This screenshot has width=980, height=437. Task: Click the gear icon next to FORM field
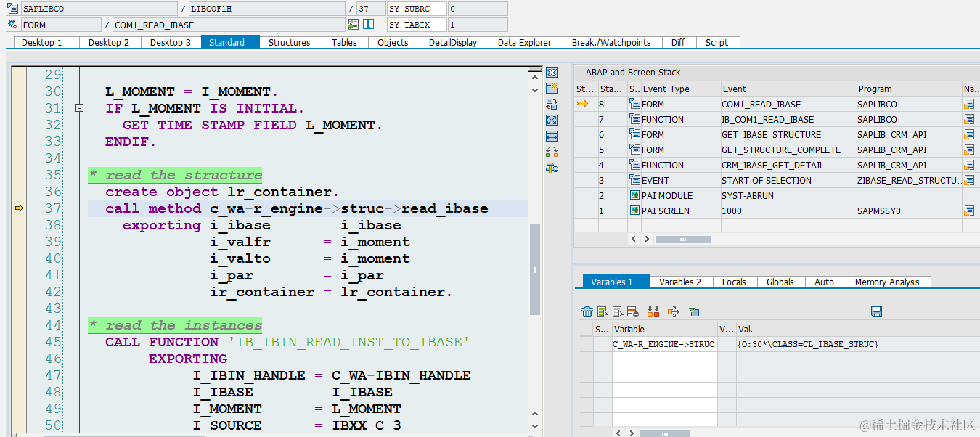pos(12,25)
